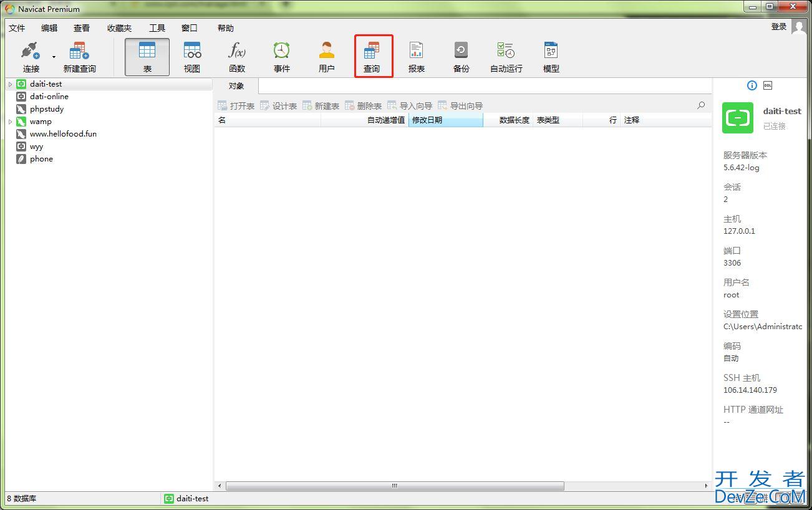The height and width of the screenshot is (510, 812).
Task: Open the 备份 (Backup) toolbar icon
Action: click(x=462, y=56)
